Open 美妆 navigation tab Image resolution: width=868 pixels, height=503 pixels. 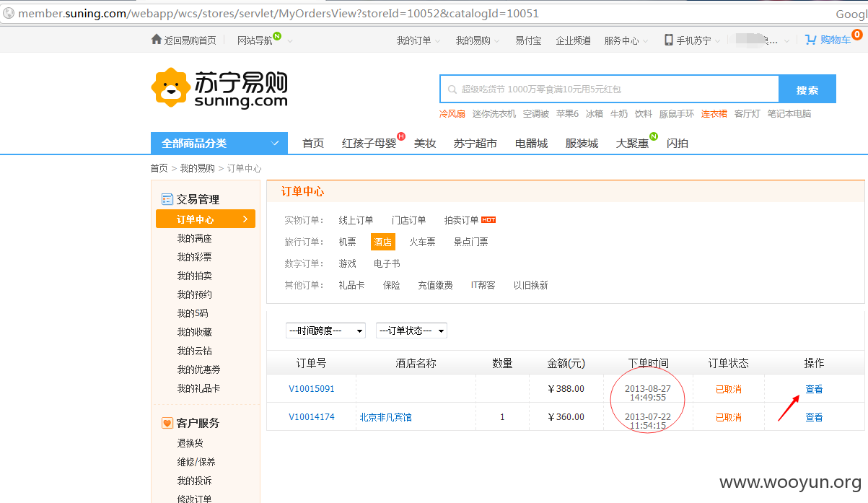[x=425, y=143]
